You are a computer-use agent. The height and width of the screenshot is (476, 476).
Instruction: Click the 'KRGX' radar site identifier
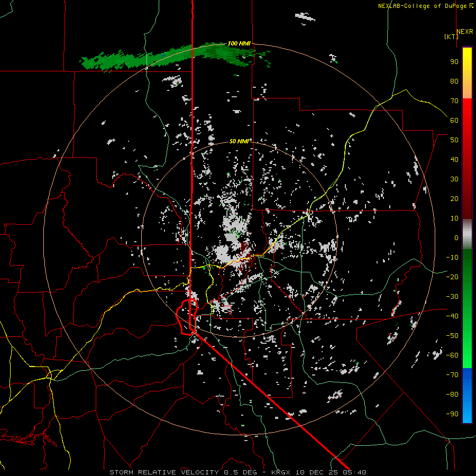[281, 472]
